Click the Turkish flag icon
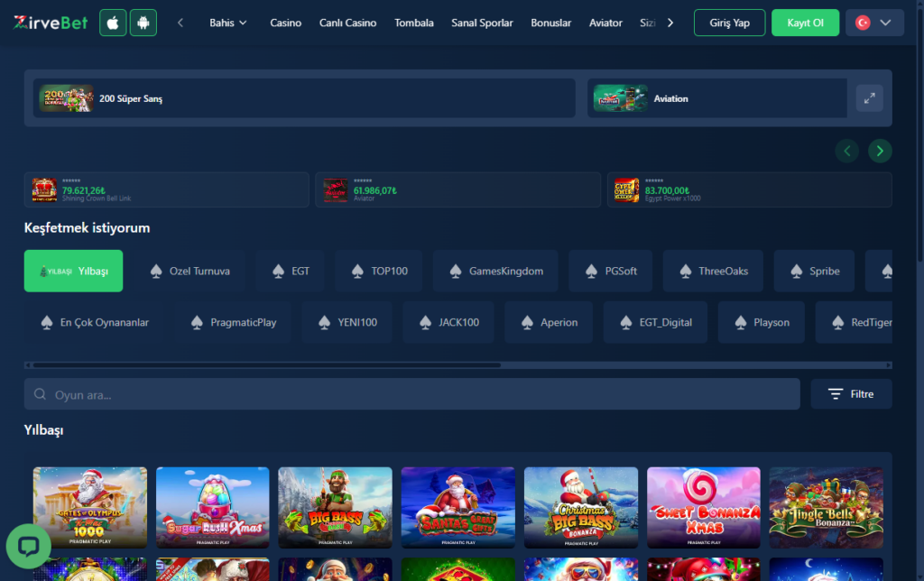The width and height of the screenshot is (924, 581). [x=863, y=23]
